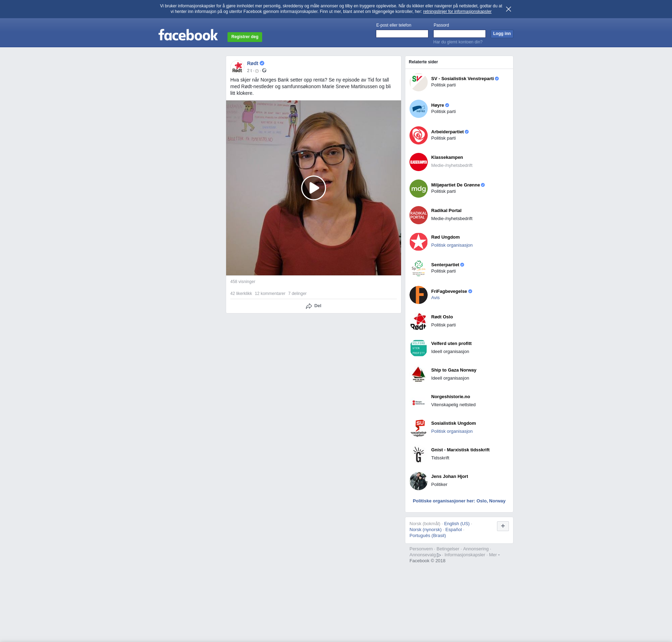The width and height of the screenshot is (672, 642).
Task: Open Senterpartiet page name link
Action: [445, 265]
